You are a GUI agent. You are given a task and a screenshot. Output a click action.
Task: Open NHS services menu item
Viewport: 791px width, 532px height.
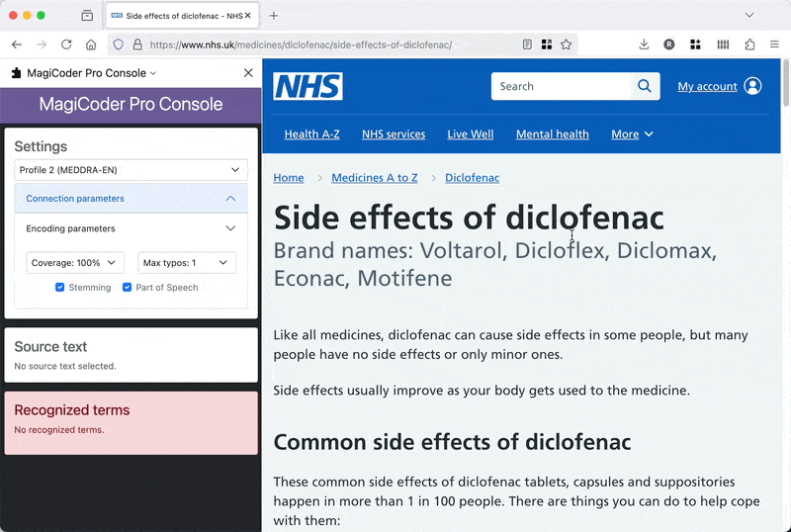[x=394, y=134]
